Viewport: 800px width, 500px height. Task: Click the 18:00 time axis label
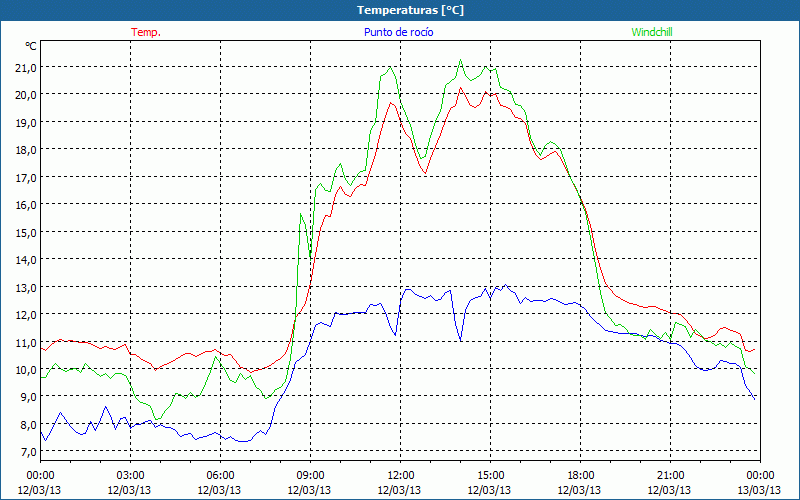[580, 476]
